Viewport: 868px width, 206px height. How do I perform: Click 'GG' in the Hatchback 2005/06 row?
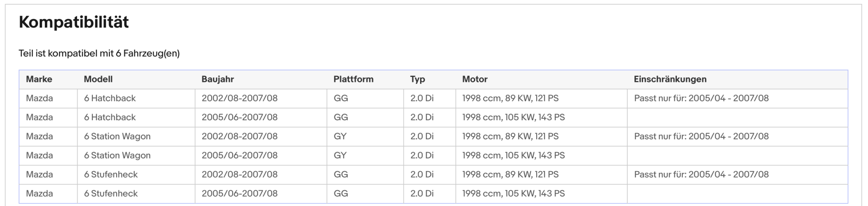point(341,117)
